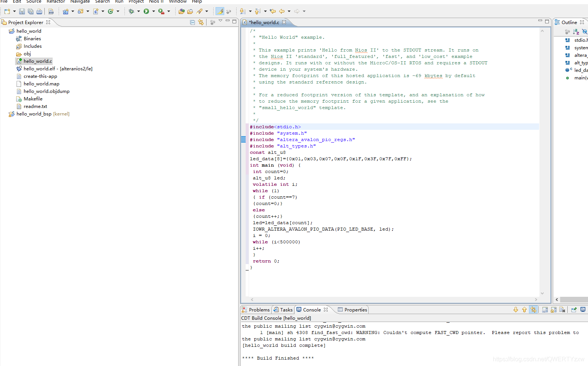This screenshot has width=588, height=366.
Task: Click the Open Element toolbar icon
Action: click(x=182, y=11)
